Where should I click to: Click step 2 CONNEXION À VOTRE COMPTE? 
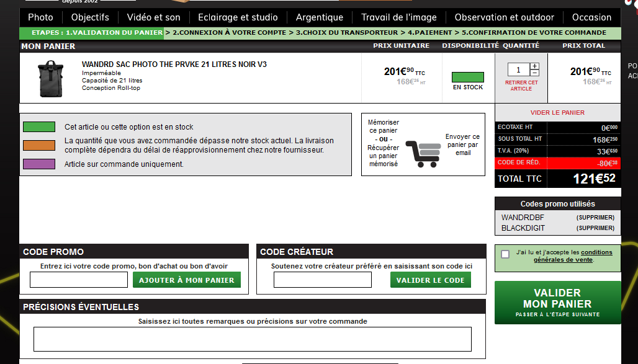(x=230, y=32)
